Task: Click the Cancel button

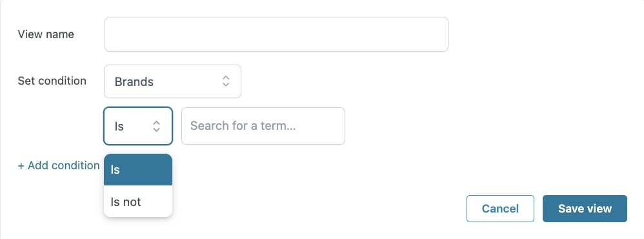Action: tap(500, 209)
